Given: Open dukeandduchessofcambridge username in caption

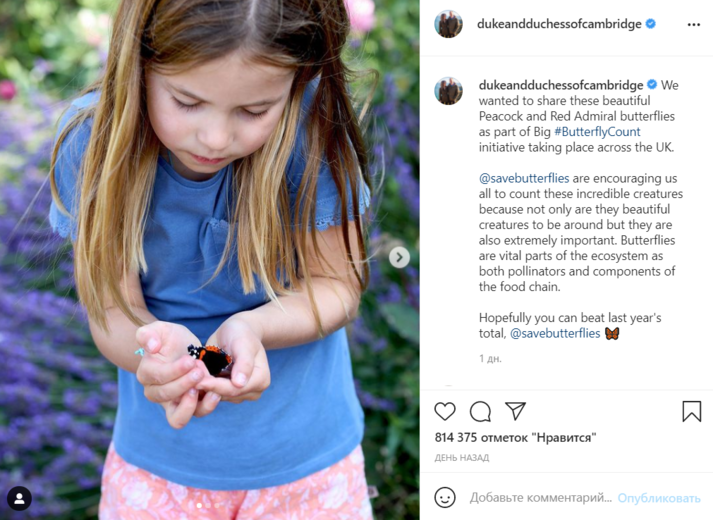Looking at the screenshot, I should click(561, 85).
